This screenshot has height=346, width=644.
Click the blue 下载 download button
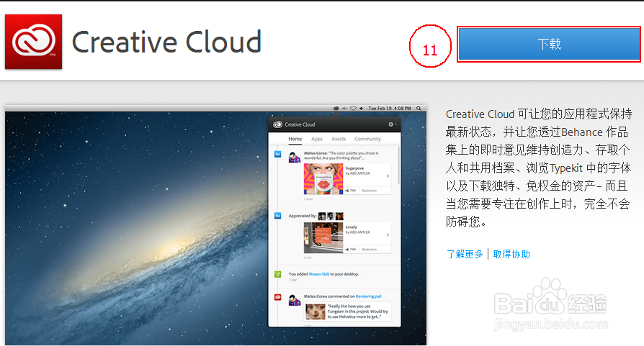click(549, 45)
